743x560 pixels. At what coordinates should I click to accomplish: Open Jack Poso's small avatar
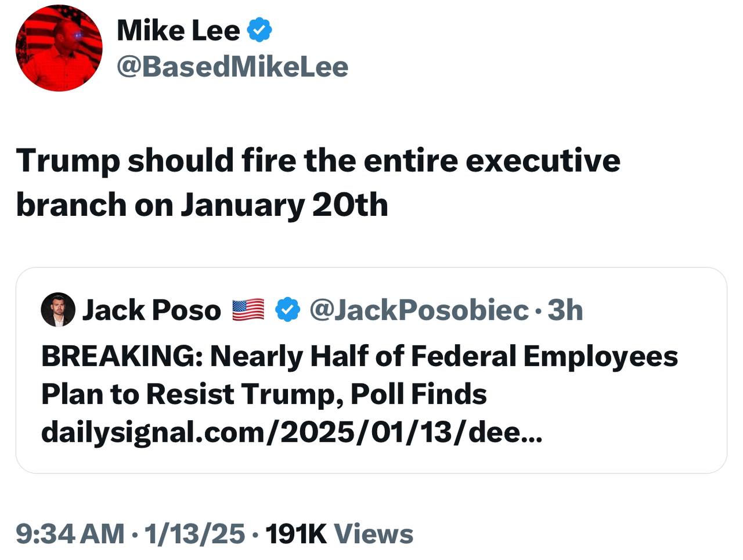coord(58,310)
